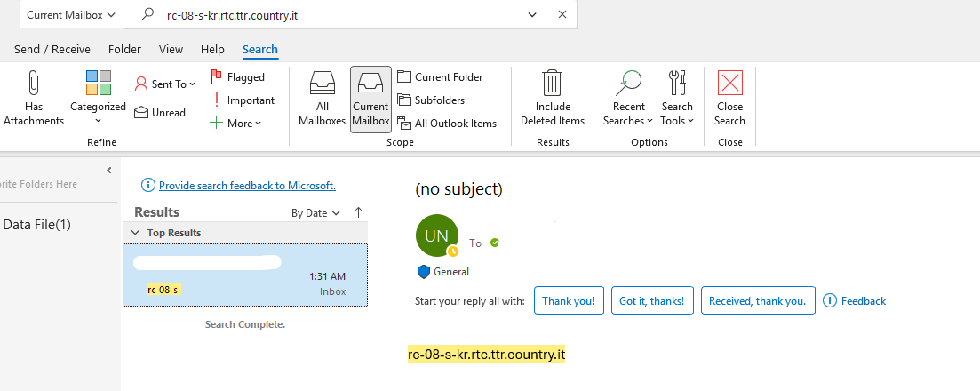The height and width of the screenshot is (391, 980).
Task: Open the Send / Receive tab
Action: pyautogui.click(x=52, y=50)
